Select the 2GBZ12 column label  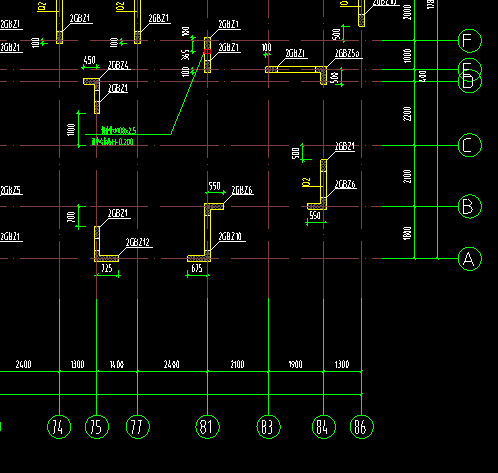tap(138, 242)
